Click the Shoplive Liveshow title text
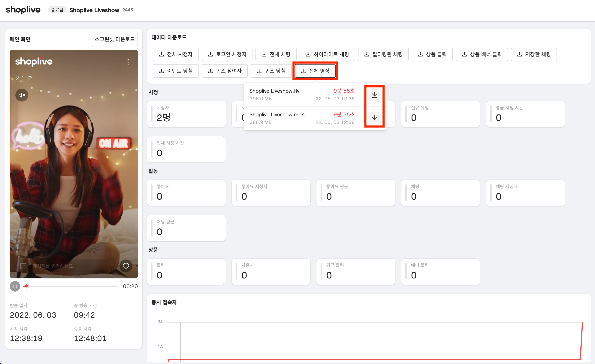 point(94,10)
